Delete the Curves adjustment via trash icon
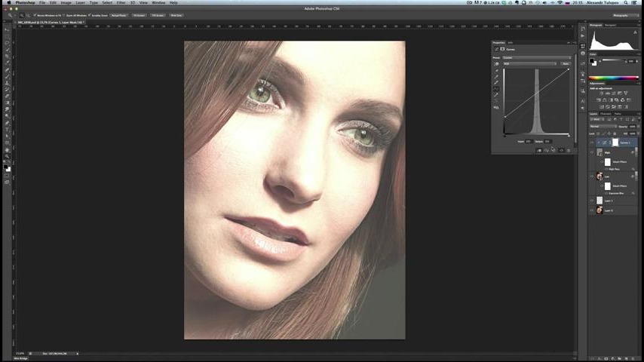This screenshot has height=362, width=644. (569, 150)
